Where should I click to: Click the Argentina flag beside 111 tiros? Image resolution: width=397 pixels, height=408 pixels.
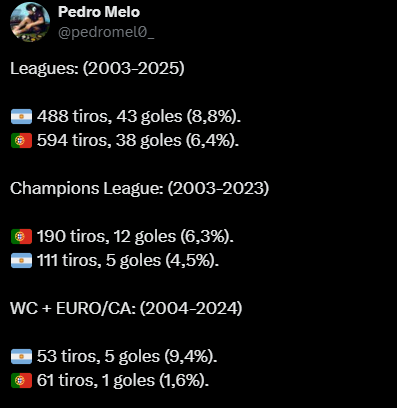coord(22,260)
